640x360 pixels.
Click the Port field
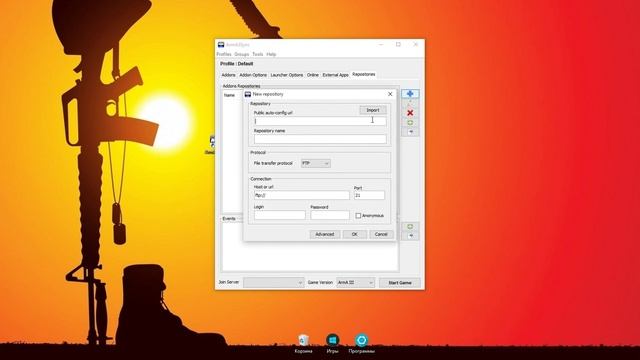click(x=369, y=196)
